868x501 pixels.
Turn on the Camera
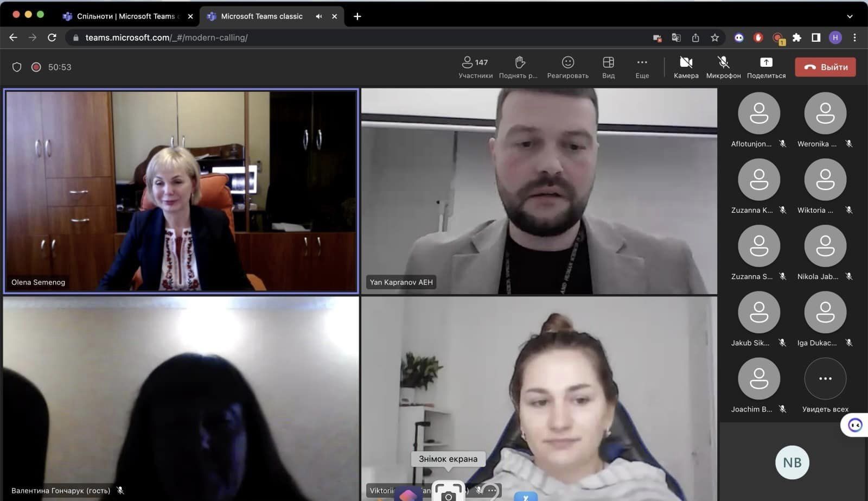(686, 67)
